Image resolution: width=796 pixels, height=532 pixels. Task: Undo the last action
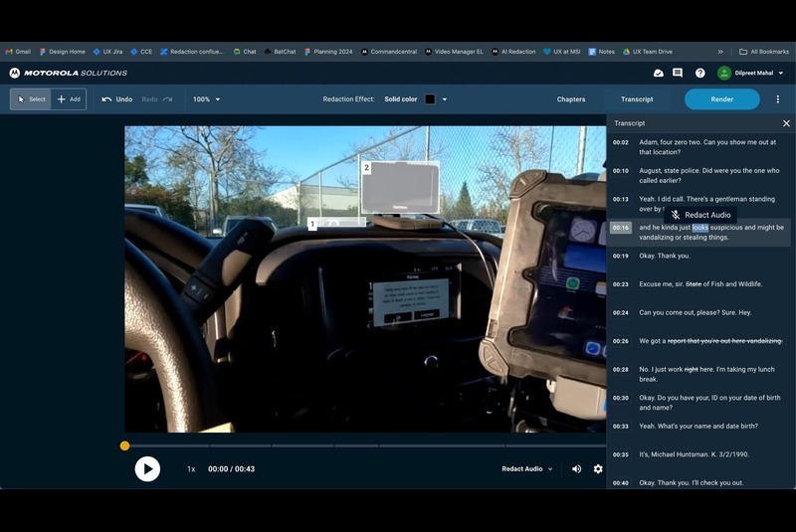coord(117,99)
